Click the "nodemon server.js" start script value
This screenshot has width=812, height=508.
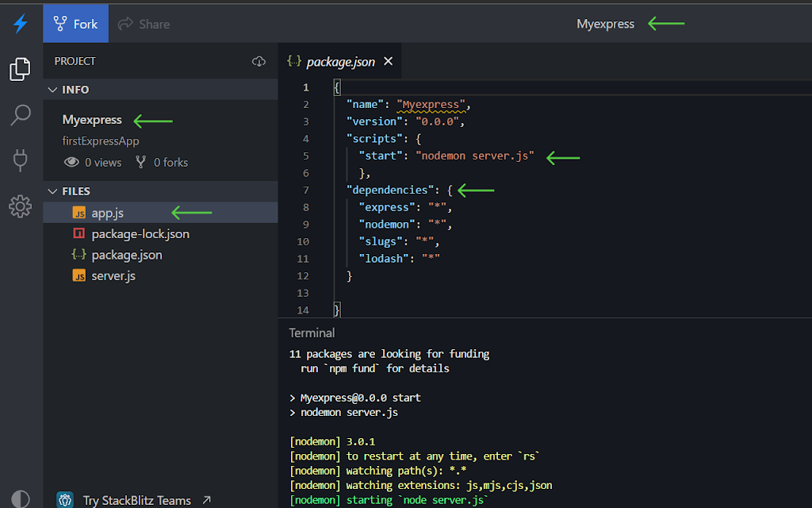tap(474, 156)
